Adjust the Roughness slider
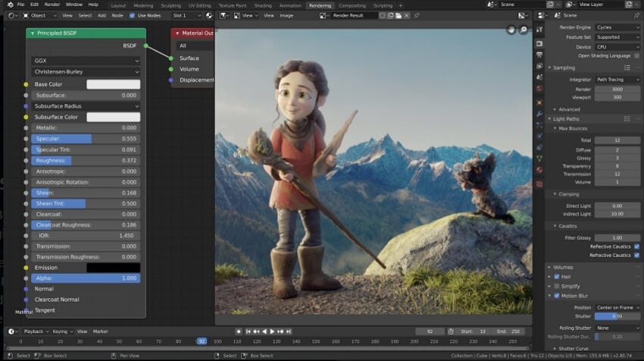644x361 pixels. click(x=86, y=160)
